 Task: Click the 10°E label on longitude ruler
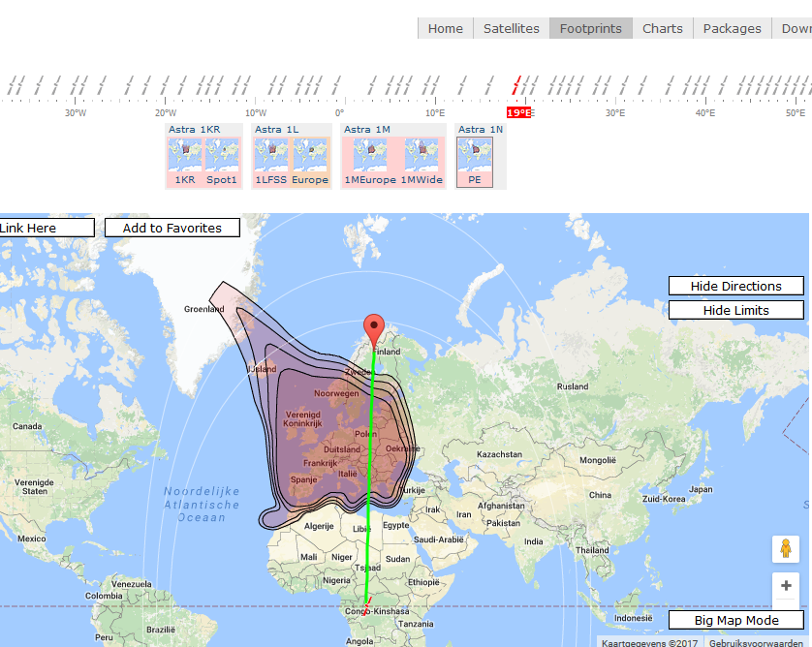point(435,112)
